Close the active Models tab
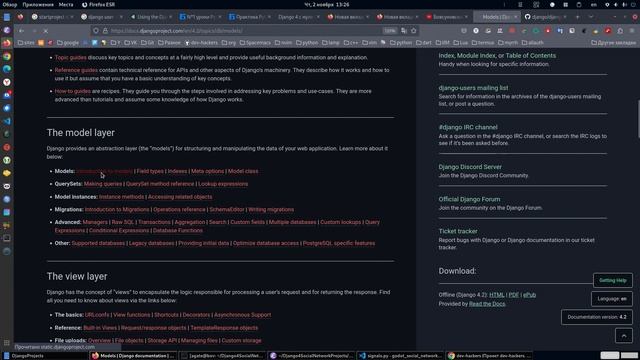The image size is (640, 360). click(x=516, y=17)
